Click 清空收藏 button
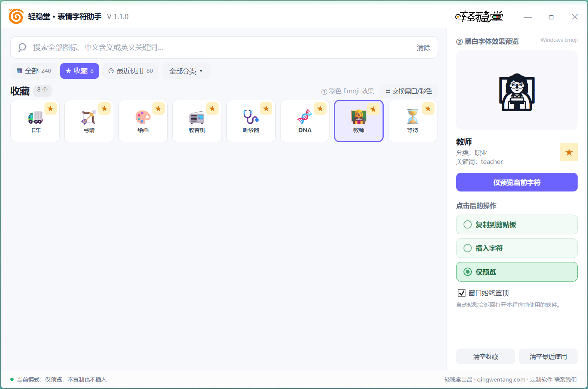Viewport: 588px width, 389px height. tap(485, 357)
